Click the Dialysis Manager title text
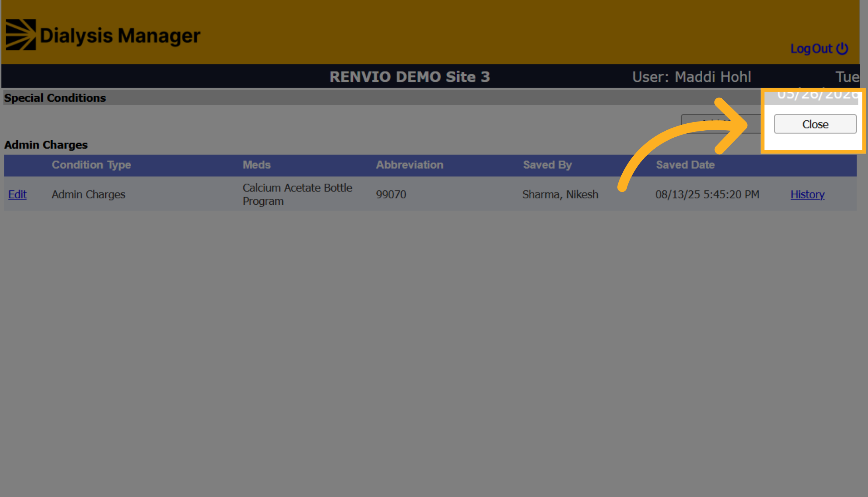 (x=120, y=35)
